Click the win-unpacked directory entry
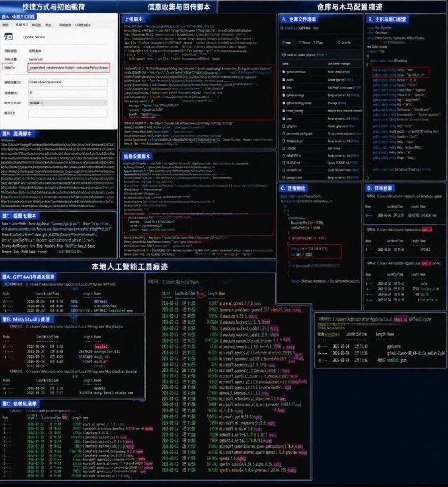The width and height of the screenshot is (448, 487). tap(105, 306)
